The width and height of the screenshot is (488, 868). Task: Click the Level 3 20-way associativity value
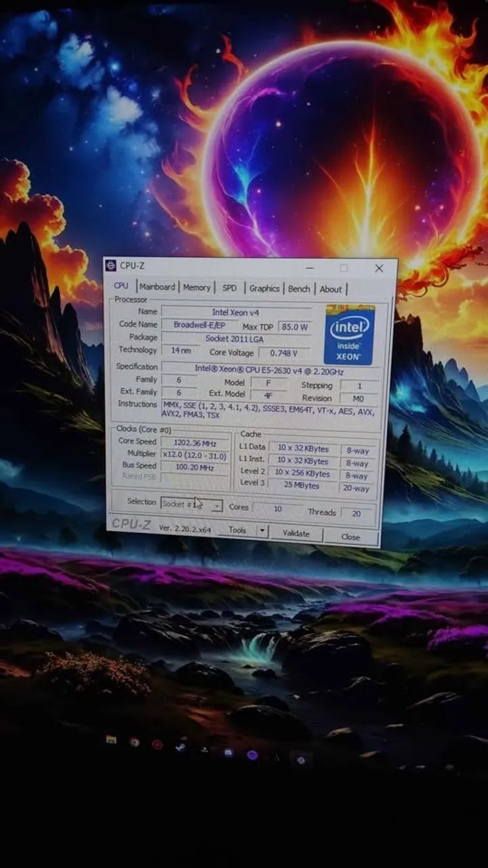[x=357, y=488]
